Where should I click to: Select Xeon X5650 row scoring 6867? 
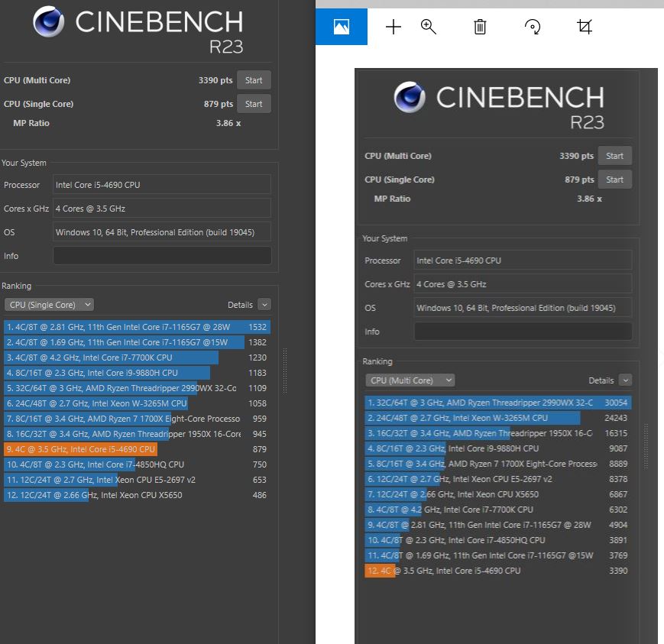pos(498,494)
